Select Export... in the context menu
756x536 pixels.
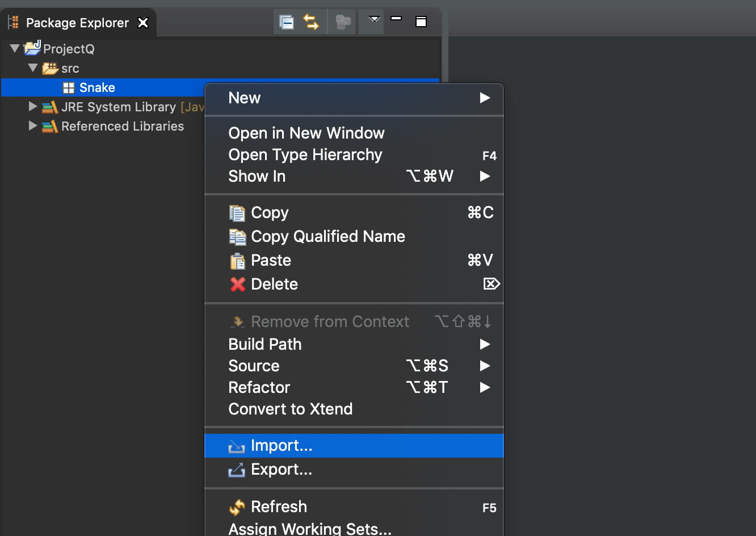coord(282,470)
